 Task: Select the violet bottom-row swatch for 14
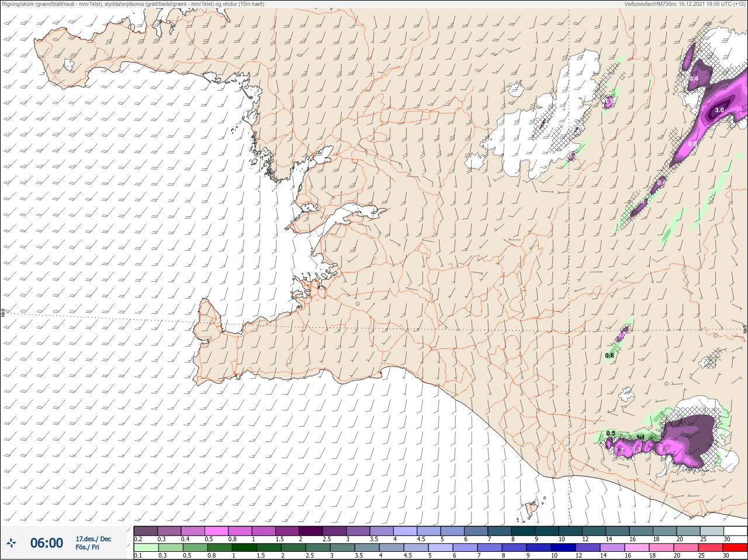point(612,548)
